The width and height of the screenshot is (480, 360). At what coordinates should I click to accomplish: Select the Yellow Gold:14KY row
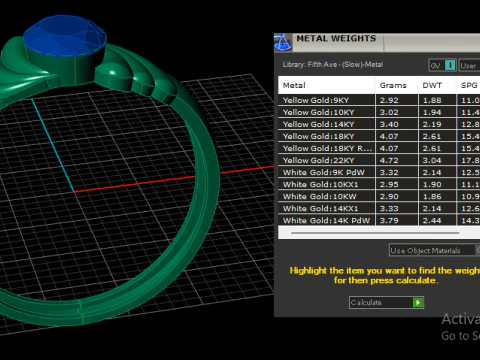pyautogui.click(x=379, y=124)
